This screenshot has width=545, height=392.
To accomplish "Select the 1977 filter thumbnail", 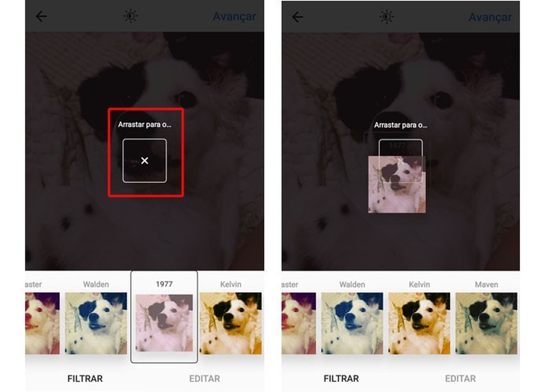I will [164, 323].
